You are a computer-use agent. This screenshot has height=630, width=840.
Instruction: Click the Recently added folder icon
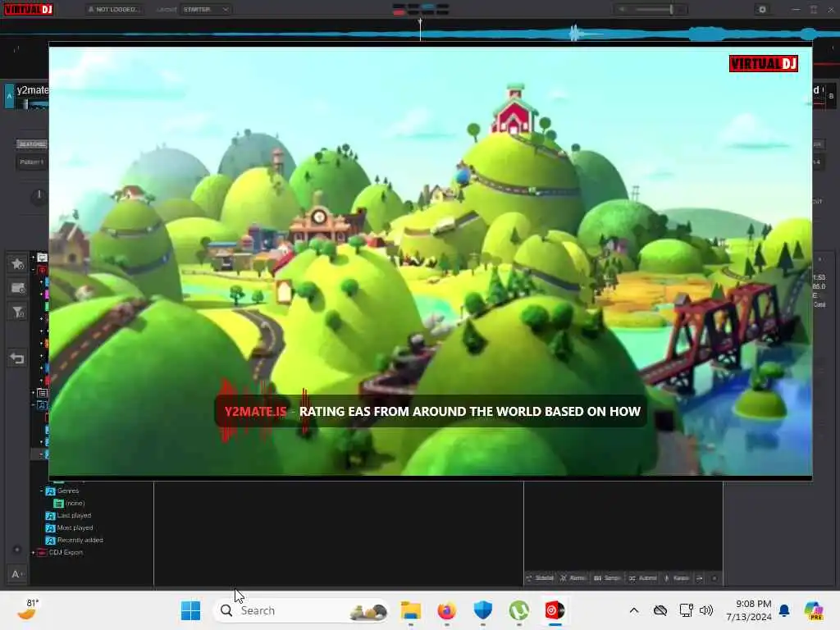(x=50, y=541)
